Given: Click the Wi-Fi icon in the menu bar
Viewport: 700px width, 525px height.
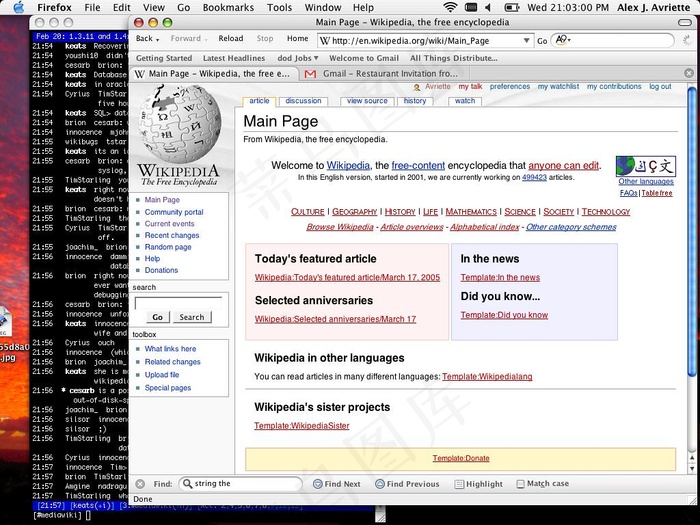Looking at the screenshot, I should 449,7.
